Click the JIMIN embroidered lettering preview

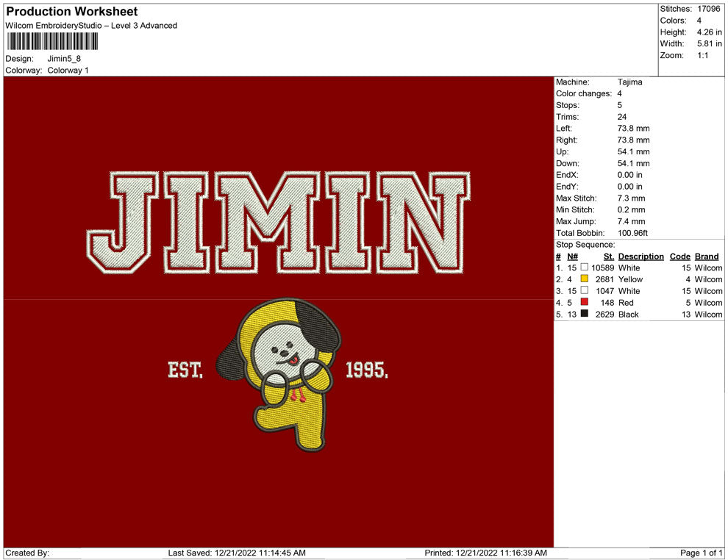[279, 222]
